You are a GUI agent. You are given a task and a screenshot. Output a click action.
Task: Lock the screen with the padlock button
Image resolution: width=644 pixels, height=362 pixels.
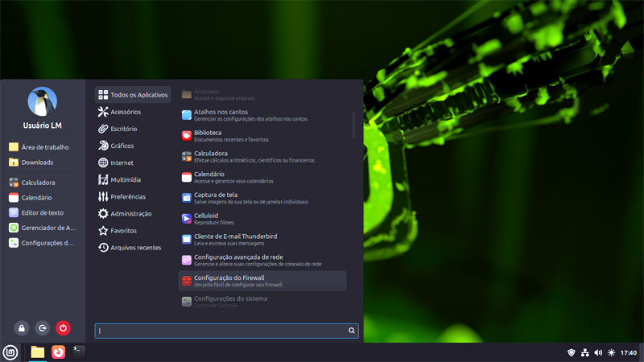[22, 328]
